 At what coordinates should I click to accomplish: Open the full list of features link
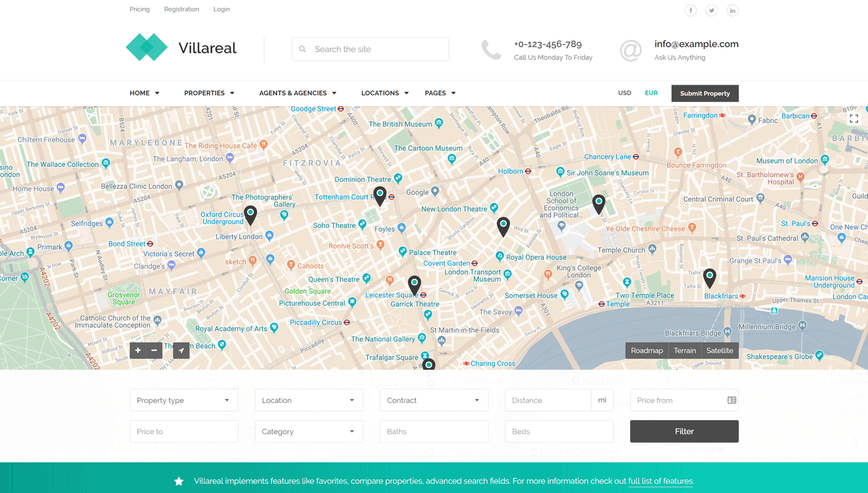coord(660,481)
